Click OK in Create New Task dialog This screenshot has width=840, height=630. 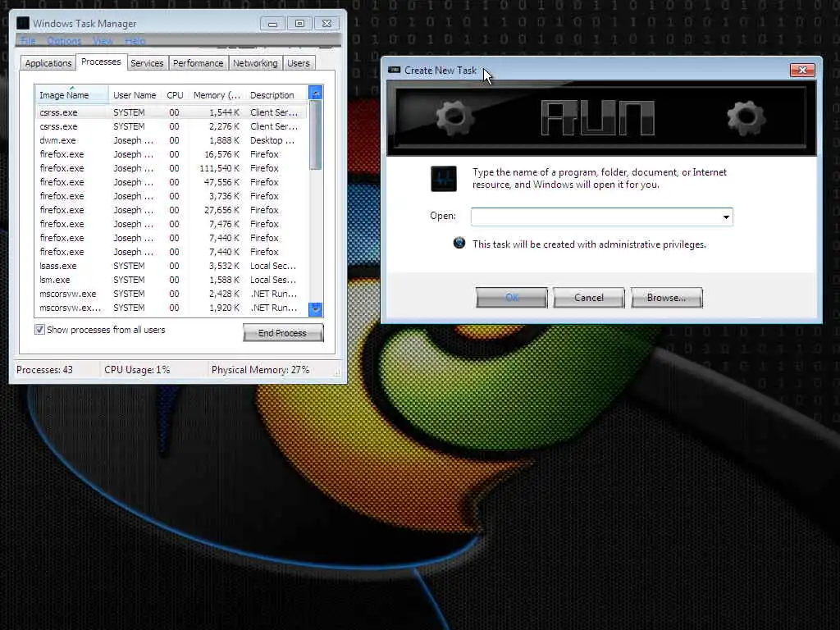(512, 297)
